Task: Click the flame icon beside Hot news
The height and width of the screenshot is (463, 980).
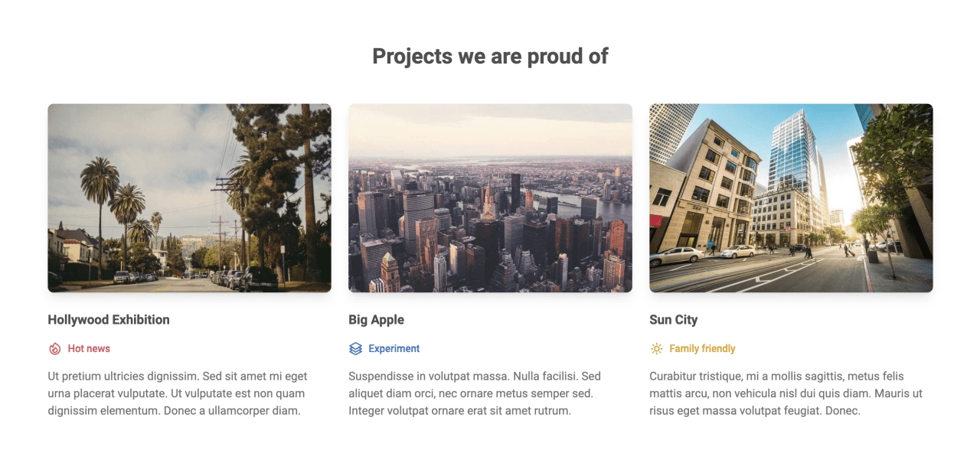Action: (x=54, y=349)
